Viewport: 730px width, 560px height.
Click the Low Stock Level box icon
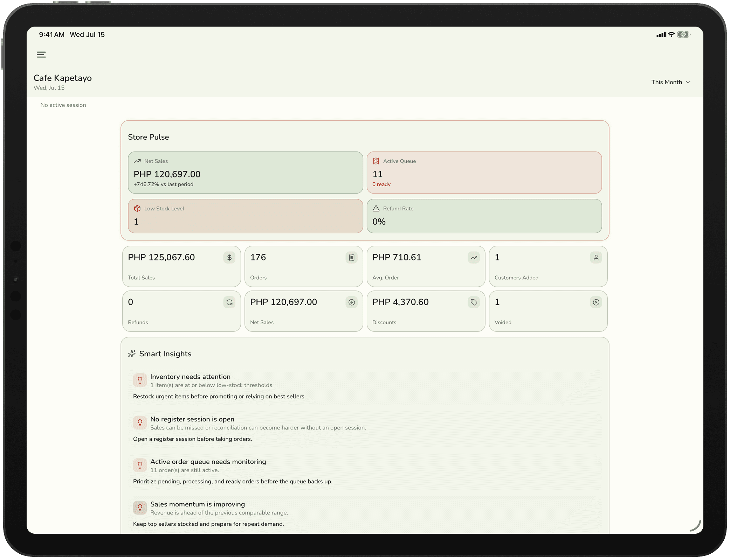(137, 209)
